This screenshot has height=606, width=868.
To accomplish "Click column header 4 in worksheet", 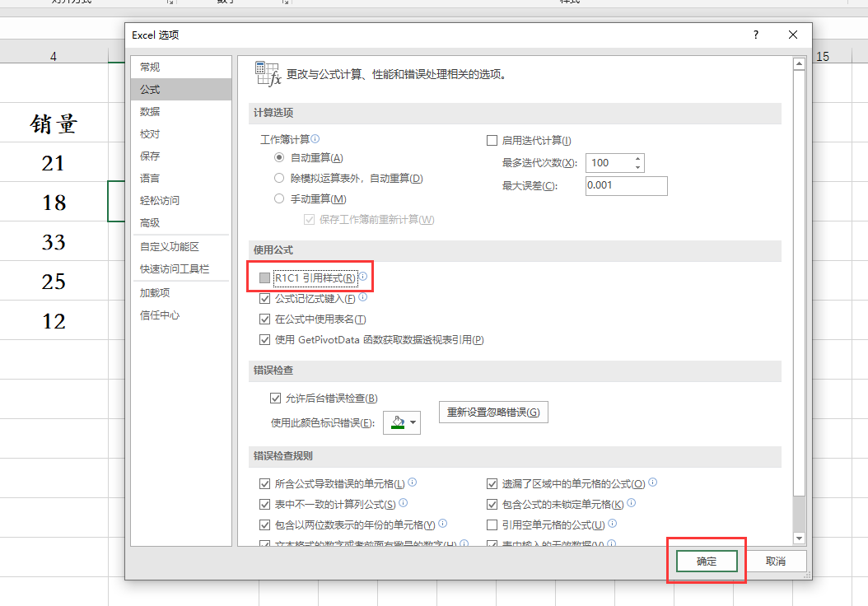I will [54, 56].
